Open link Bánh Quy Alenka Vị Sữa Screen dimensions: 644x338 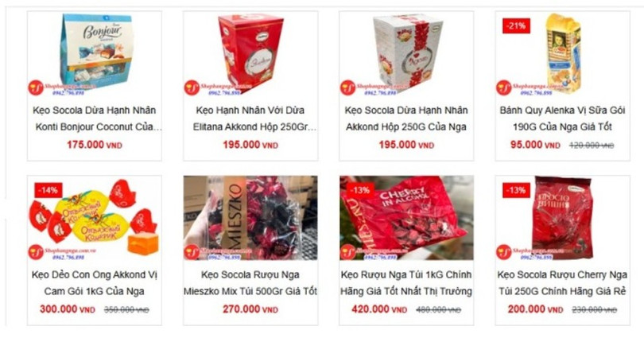pyautogui.click(x=562, y=118)
